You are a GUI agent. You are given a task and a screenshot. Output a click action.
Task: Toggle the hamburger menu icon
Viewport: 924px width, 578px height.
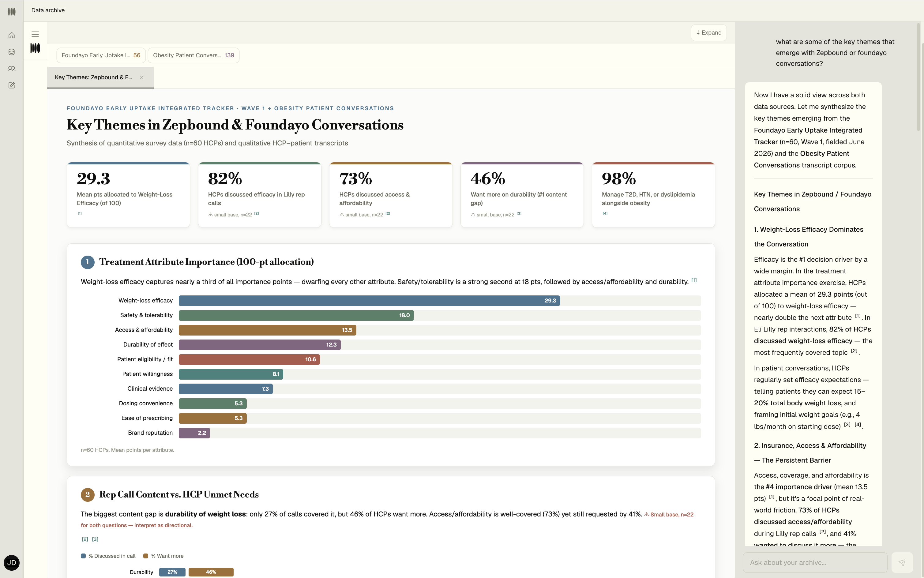point(35,34)
